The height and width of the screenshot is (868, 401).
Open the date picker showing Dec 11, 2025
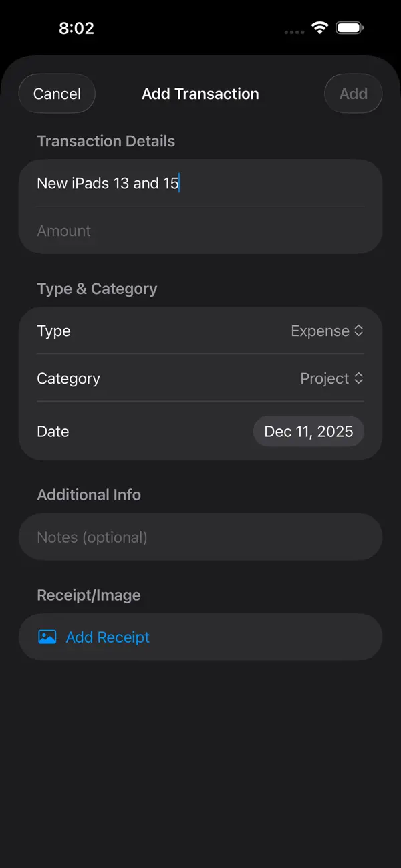click(x=308, y=431)
